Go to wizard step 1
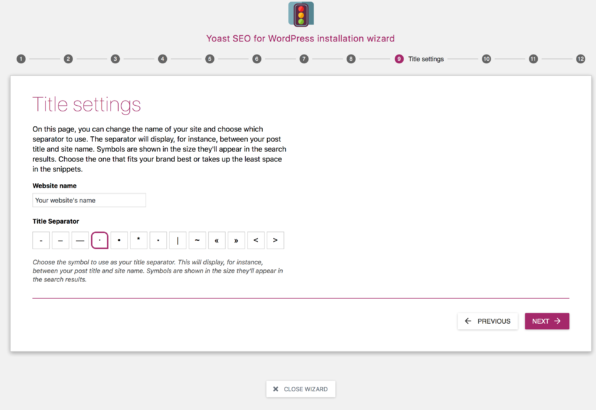The width and height of the screenshot is (596, 411). 21,59
